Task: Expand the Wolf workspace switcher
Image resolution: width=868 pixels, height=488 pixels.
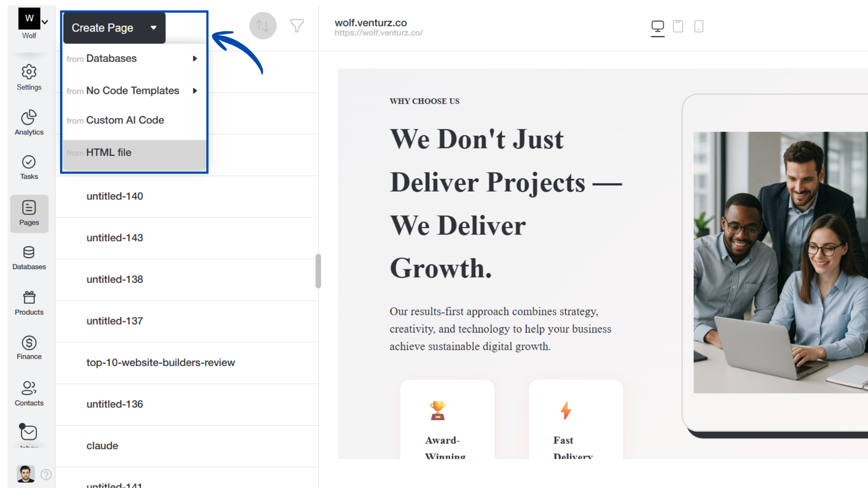Action: point(45,22)
